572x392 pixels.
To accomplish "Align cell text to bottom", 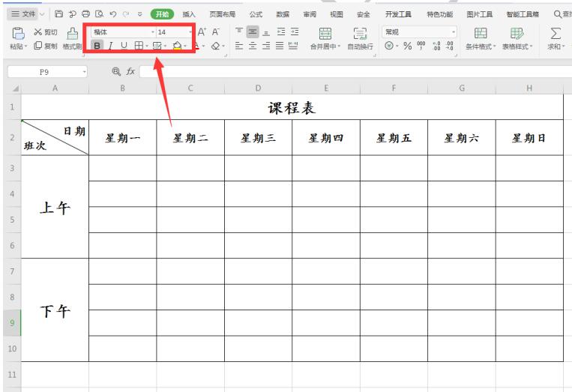I will pos(266,31).
